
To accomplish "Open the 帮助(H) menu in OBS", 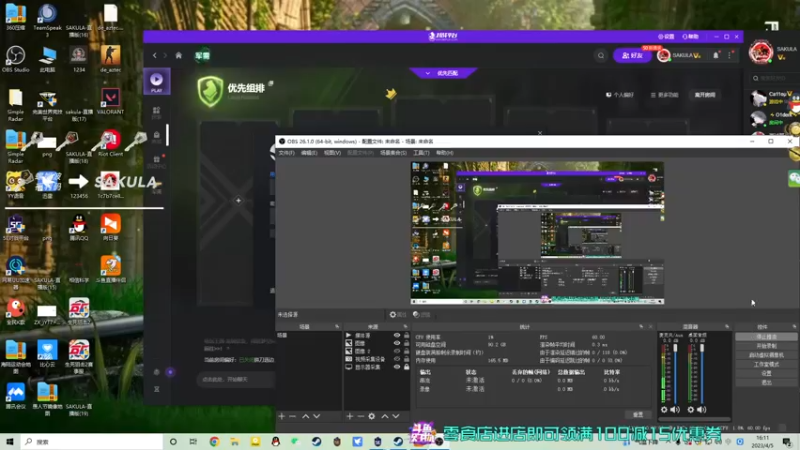I will (x=444, y=153).
